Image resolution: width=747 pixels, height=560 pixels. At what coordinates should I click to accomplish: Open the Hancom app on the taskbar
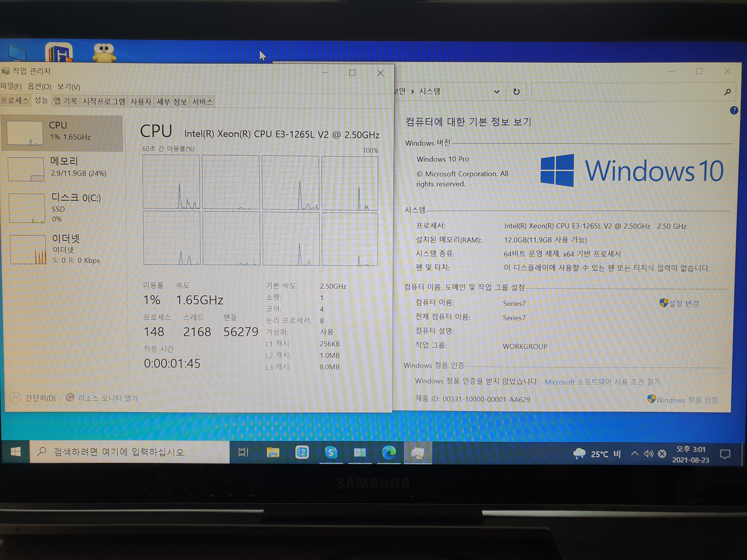[302, 452]
